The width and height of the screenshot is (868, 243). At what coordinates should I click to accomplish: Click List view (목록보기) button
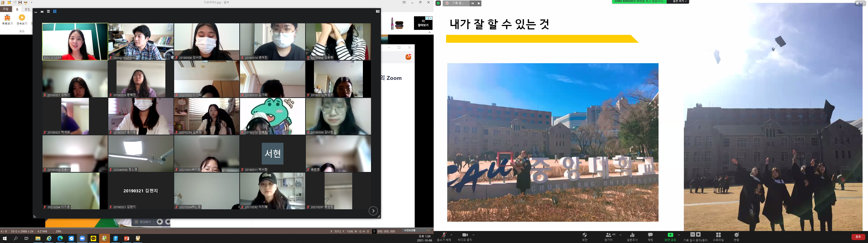tap(7, 20)
